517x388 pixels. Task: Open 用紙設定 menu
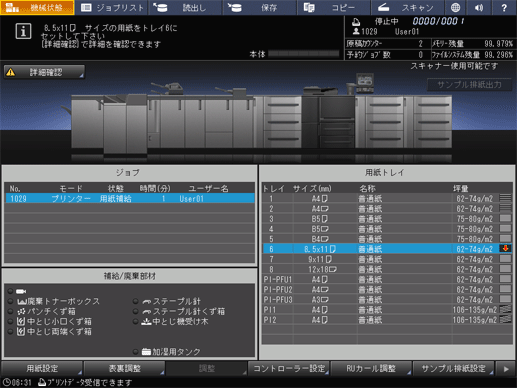tap(42, 369)
